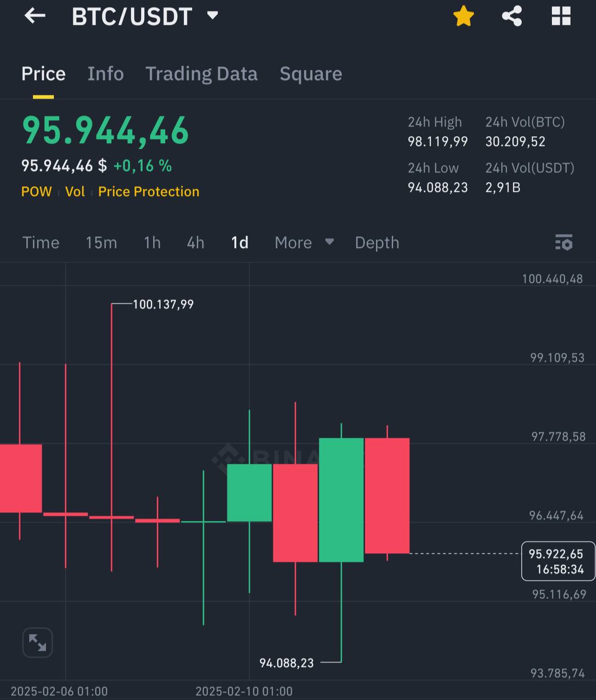Tap the last red candlestick on the chart
The height and width of the screenshot is (700, 596).
387,495
